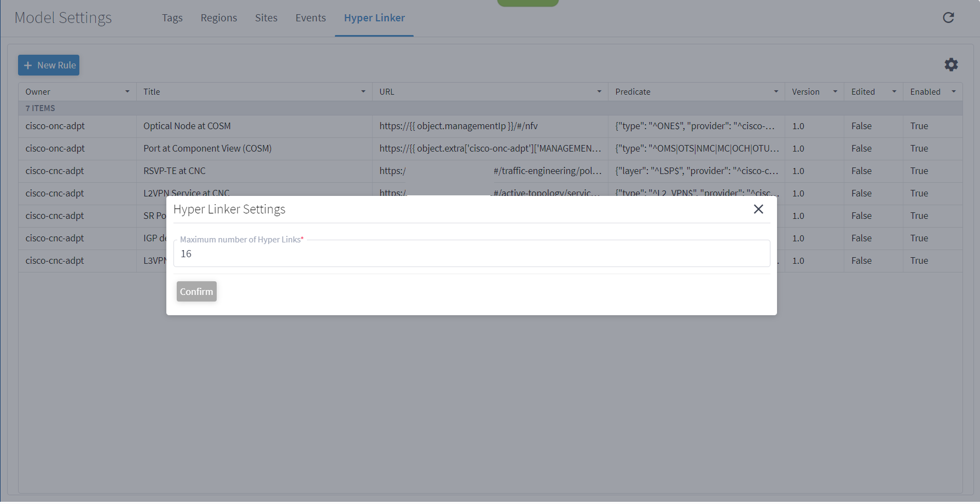Select the RSVP-TE at CNC row
The width and height of the screenshot is (980, 504).
[174, 171]
